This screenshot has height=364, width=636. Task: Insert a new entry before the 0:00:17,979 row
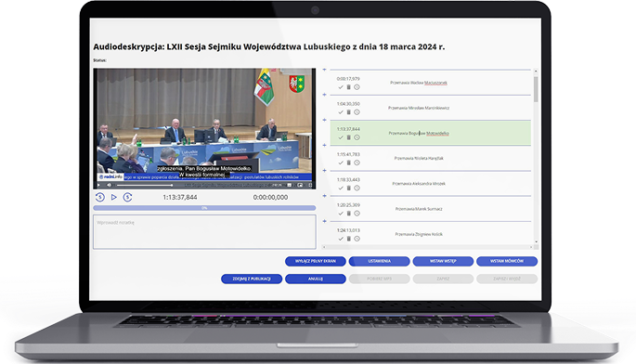[x=324, y=70]
